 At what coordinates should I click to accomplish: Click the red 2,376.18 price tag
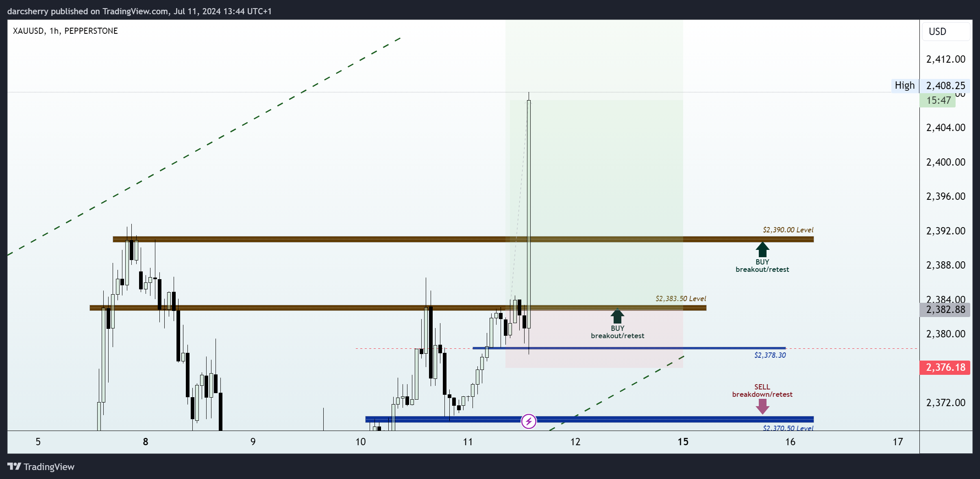click(x=945, y=367)
